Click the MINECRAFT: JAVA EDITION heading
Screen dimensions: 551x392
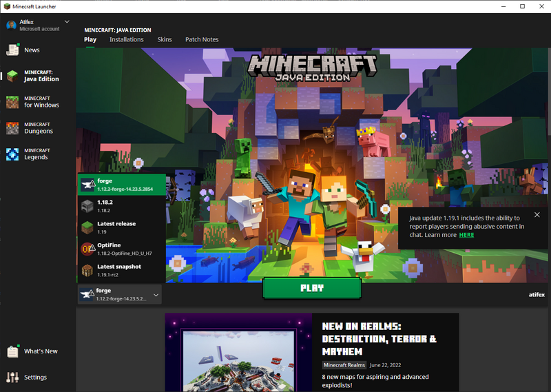pyautogui.click(x=118, y=30)
